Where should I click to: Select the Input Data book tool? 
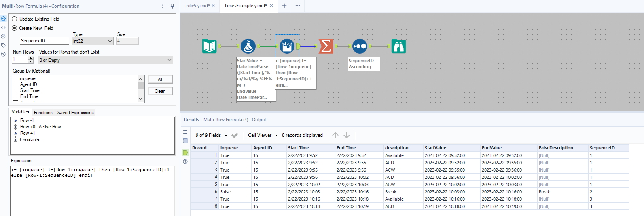click(210, 46)
